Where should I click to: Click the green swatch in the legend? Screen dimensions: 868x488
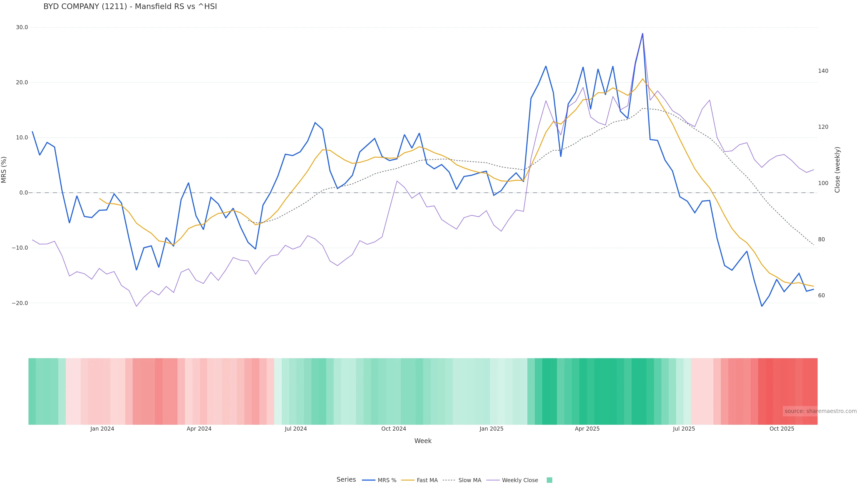click(x=549, y=480)
